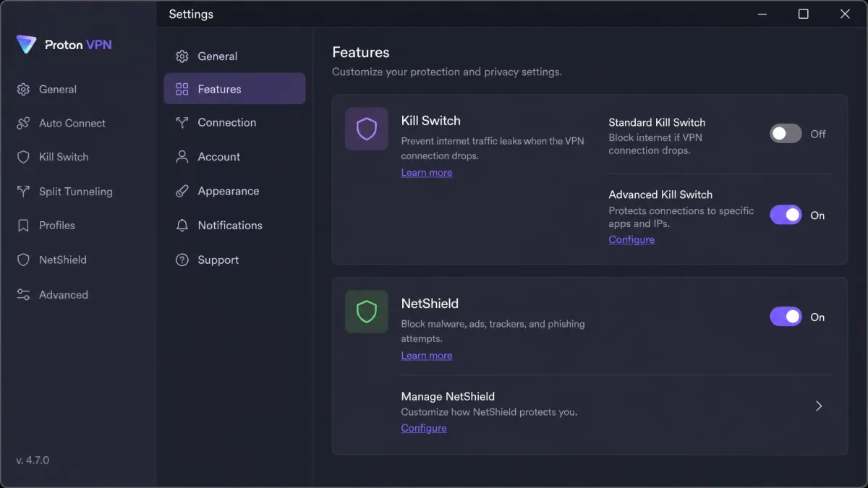
Task: Open Auto Connect in the sidebar
Action: [x=72, y=124]
